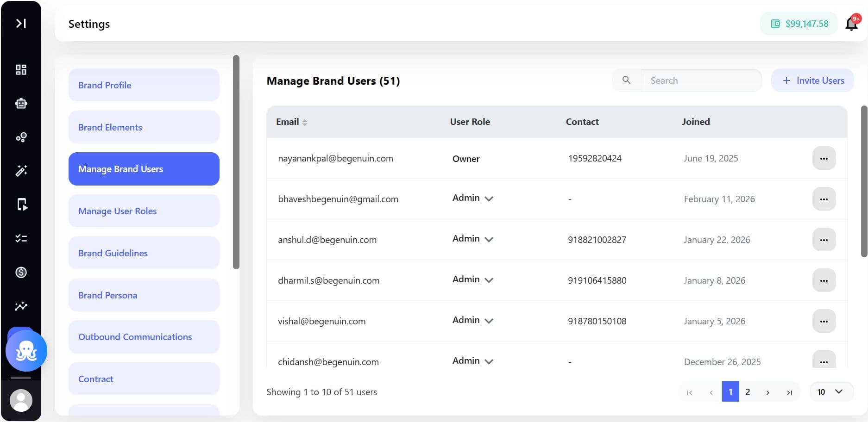Open actions menu for nayanankpal@begenuin.com
868x422 pixels.
tap(824, 158)
